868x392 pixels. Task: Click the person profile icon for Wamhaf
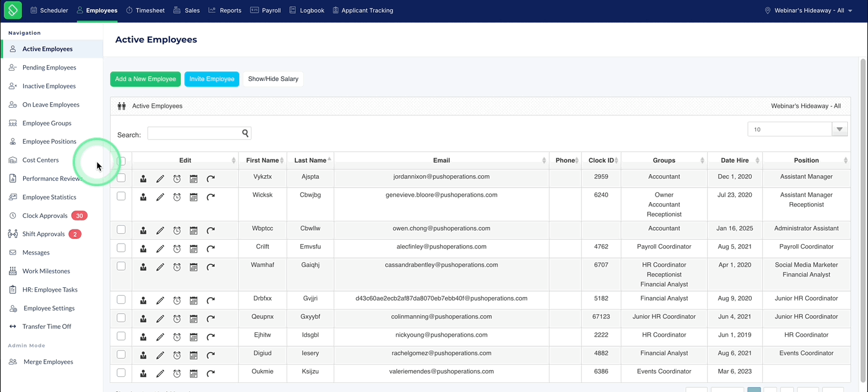pos(143,267)
